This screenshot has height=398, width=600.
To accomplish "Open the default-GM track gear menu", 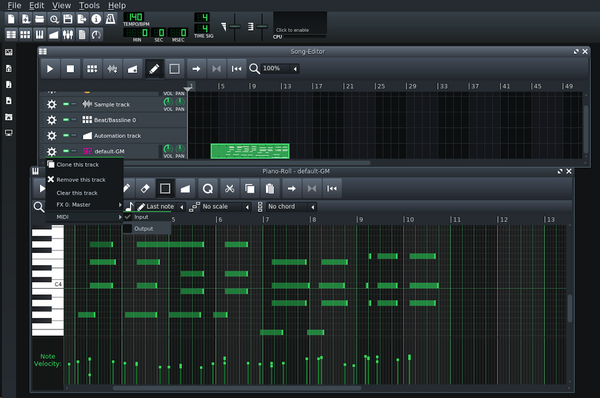I will pos(52,151).
